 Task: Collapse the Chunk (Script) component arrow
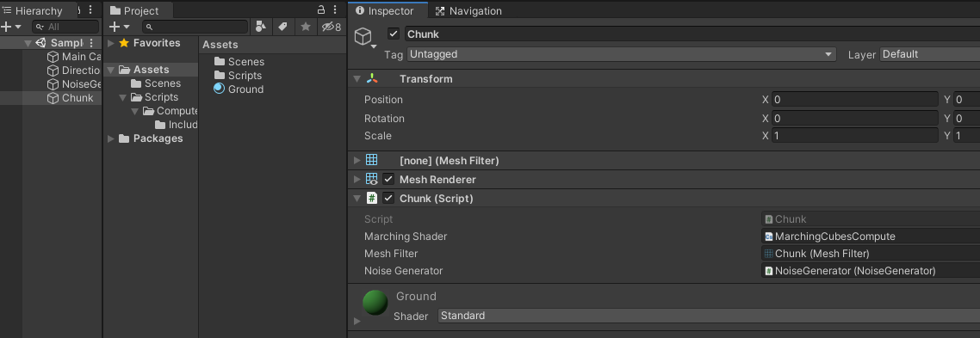point(357,198)
